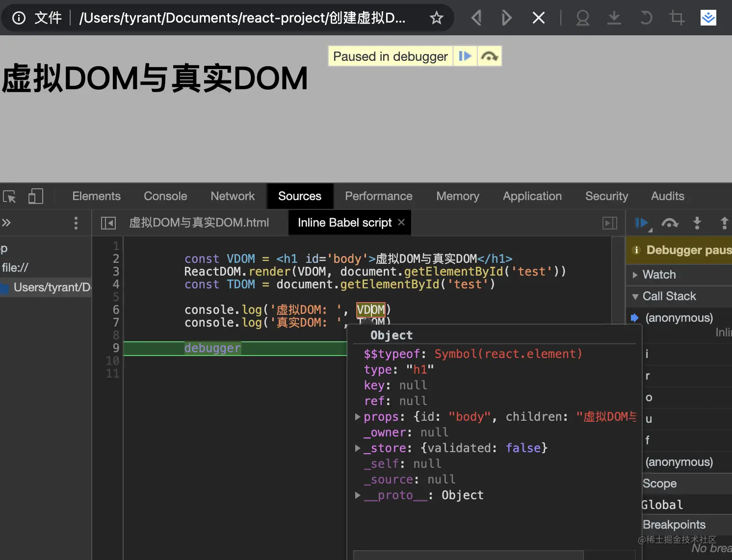Select the Sources tab

click(x=300, y=196)
